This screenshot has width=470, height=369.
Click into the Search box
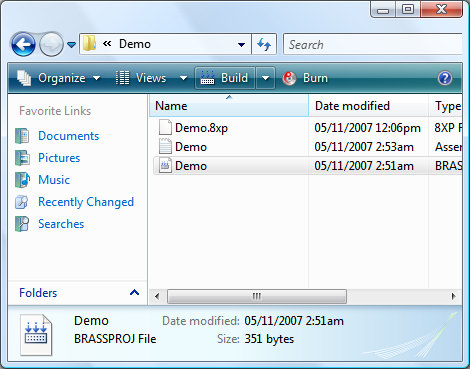[373, 44]
